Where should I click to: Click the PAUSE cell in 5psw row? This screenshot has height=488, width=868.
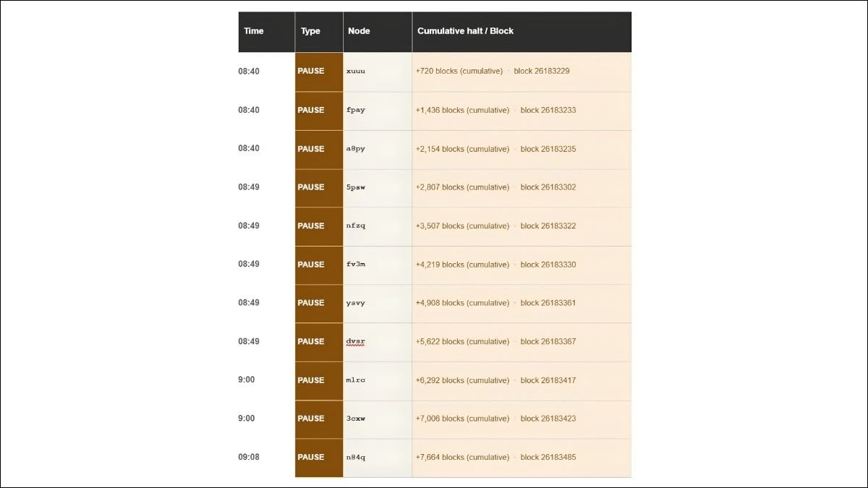click(x=319, y=187)
